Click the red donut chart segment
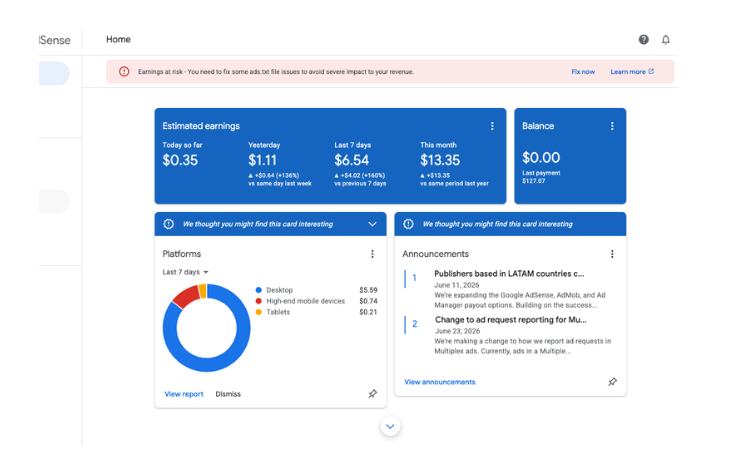745x475 pixels. tap(188, 295)
